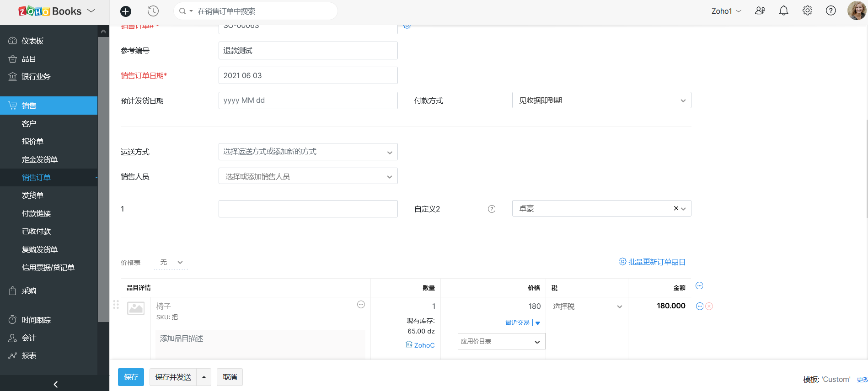Click the quick create plus icon
The image size is (868, 391).
[x=126, y=11]
